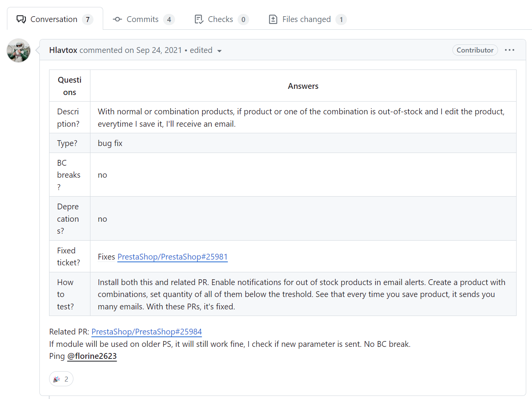View the Files changed tab
This screenshot has height=399, width=532.
pyautogui.click(x=306, y=19)
